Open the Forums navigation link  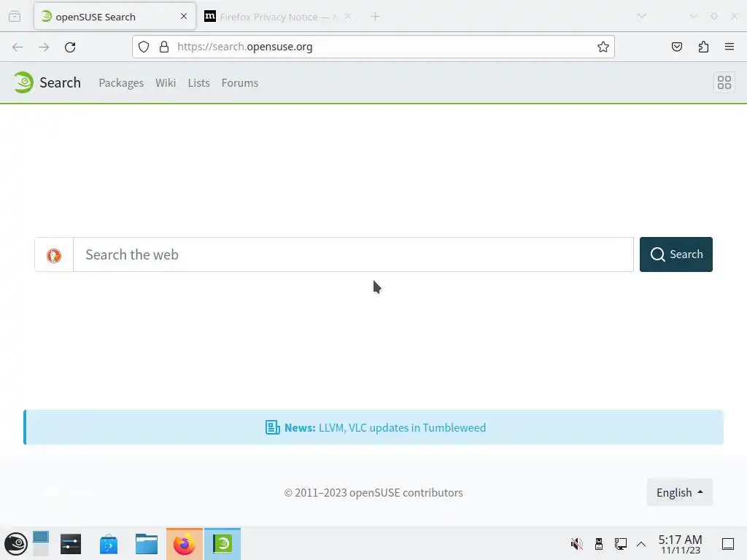coord(239,83)
